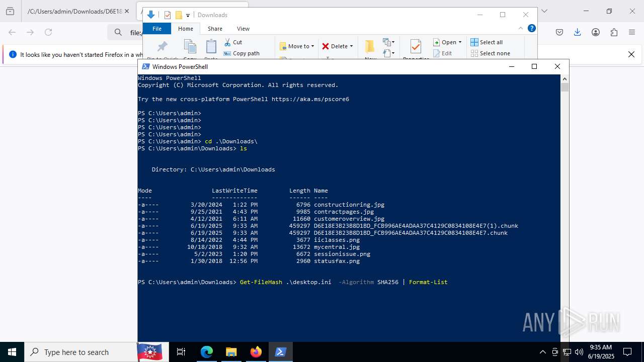644x362 pixels.
Task: Open Firefox Extensions puzzle icon
Action: tap(614, 32)
